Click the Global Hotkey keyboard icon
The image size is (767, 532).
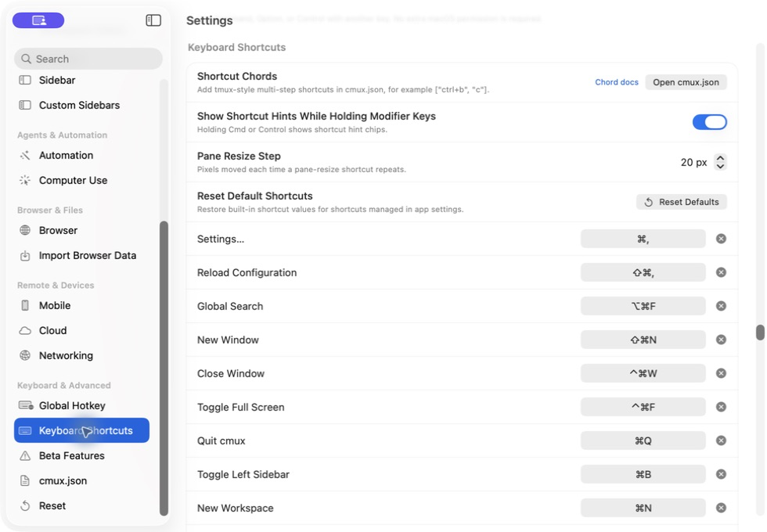pyautogui.click(x=26, y=406)
